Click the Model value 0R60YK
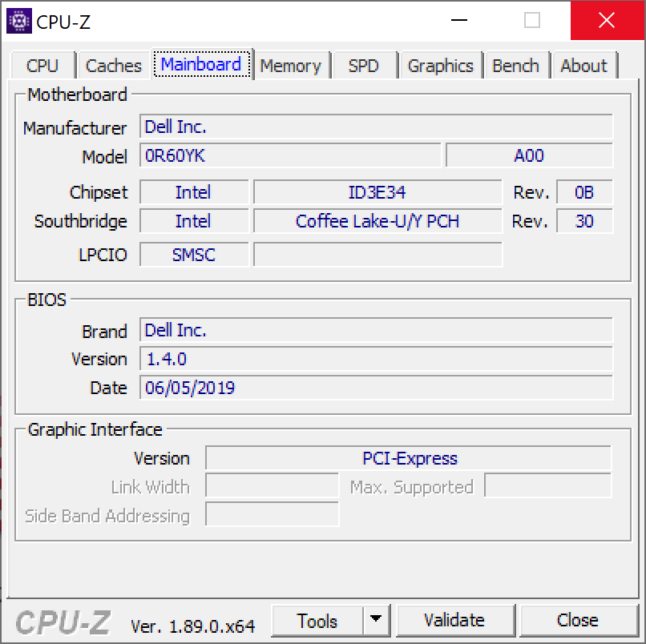 (x=290, y=155)
